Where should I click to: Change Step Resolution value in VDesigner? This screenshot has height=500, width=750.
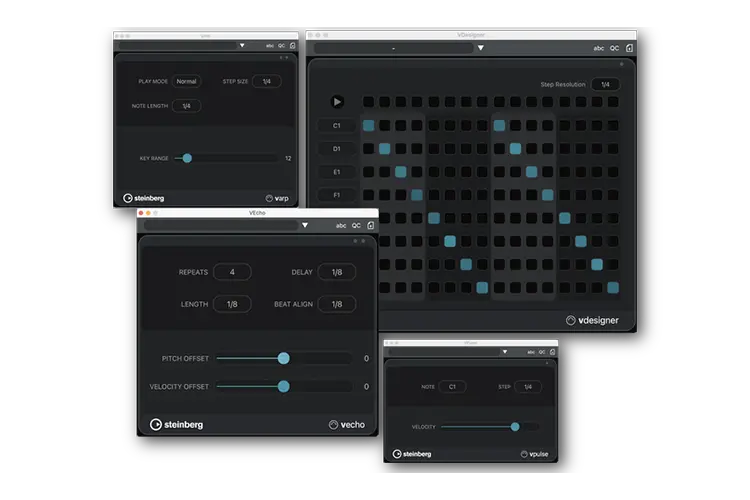click(606, 84)
